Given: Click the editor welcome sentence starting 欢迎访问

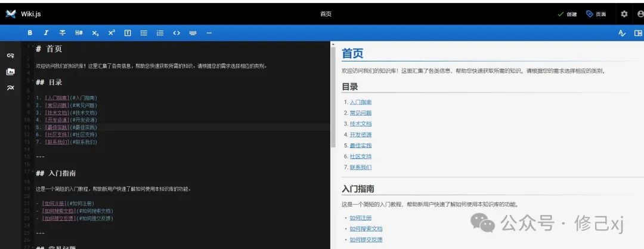Looking at the screenshot, I should point(151,66).
